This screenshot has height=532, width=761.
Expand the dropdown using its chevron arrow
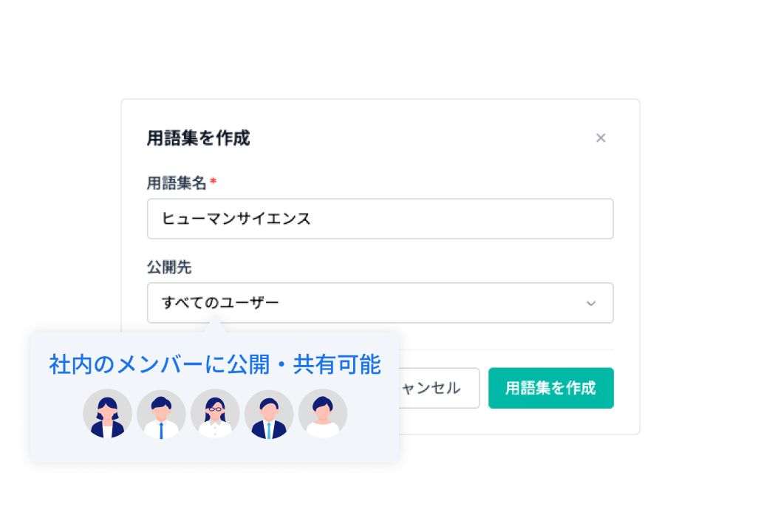590,304
